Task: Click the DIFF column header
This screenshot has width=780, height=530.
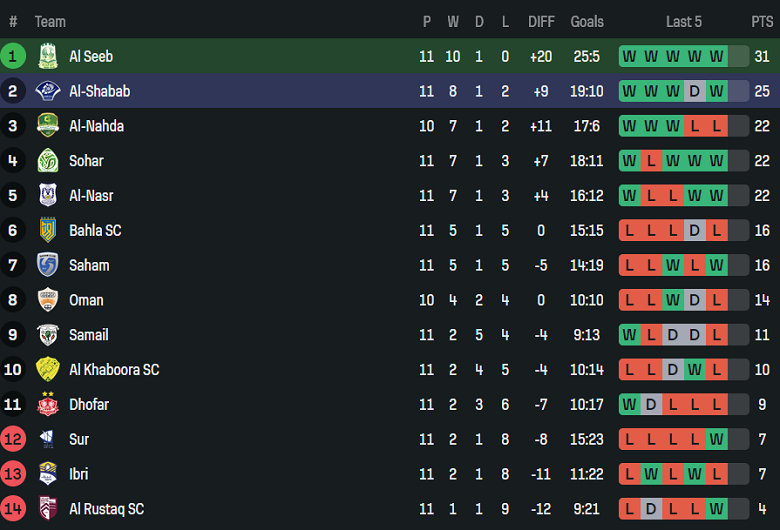Action: pos(541,21)
